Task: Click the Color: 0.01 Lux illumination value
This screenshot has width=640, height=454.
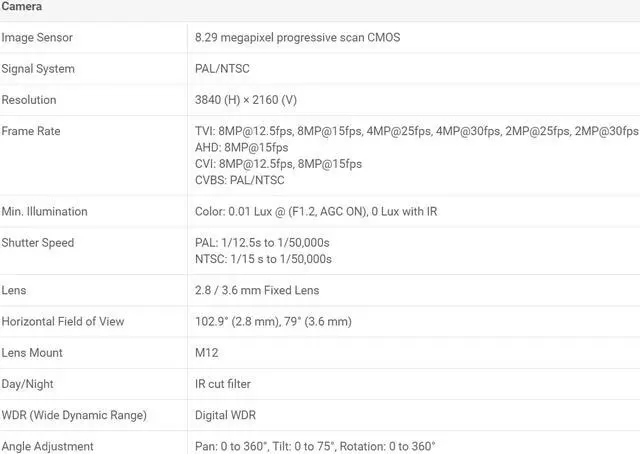Action: (315, 211)
